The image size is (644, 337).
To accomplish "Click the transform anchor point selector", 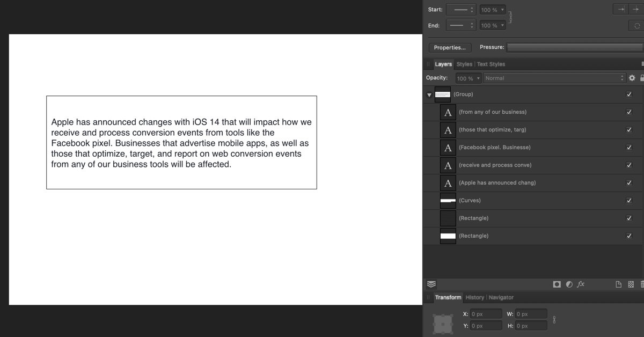I will coord(443,323).
